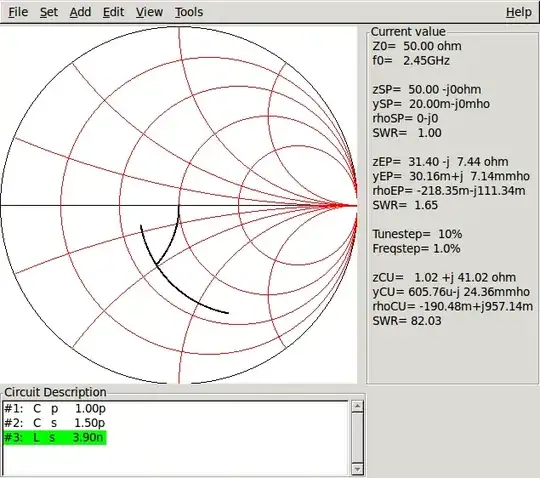Screen dimensions: 540x478
Task: Select highlighted element #3 L s 3.90n
Action: click(55, 438)
